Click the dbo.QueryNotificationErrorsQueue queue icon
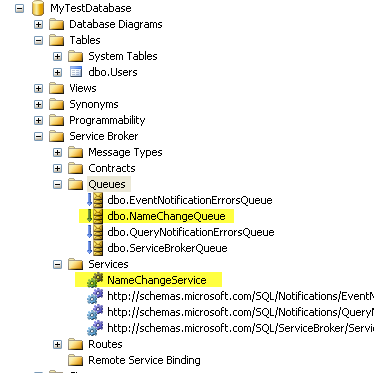374x373 pixels. pyautogui.click(x=94, y=232)
